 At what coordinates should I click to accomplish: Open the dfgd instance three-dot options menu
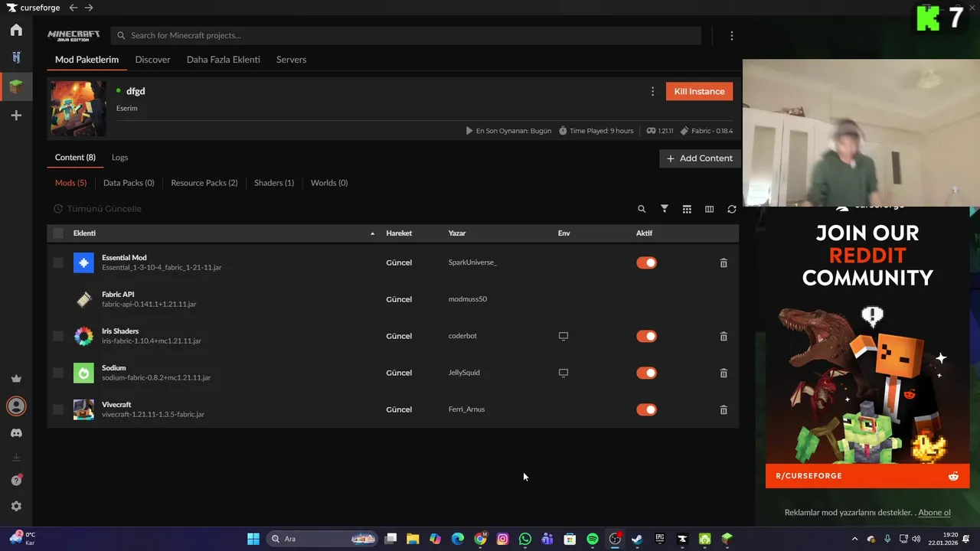652,91
